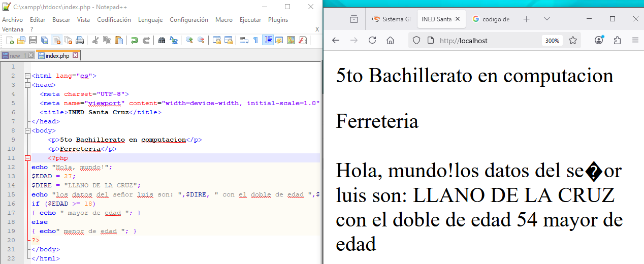Open the Function List icon
Viewport: 644px width, 264px height.
tap(303, 40)
